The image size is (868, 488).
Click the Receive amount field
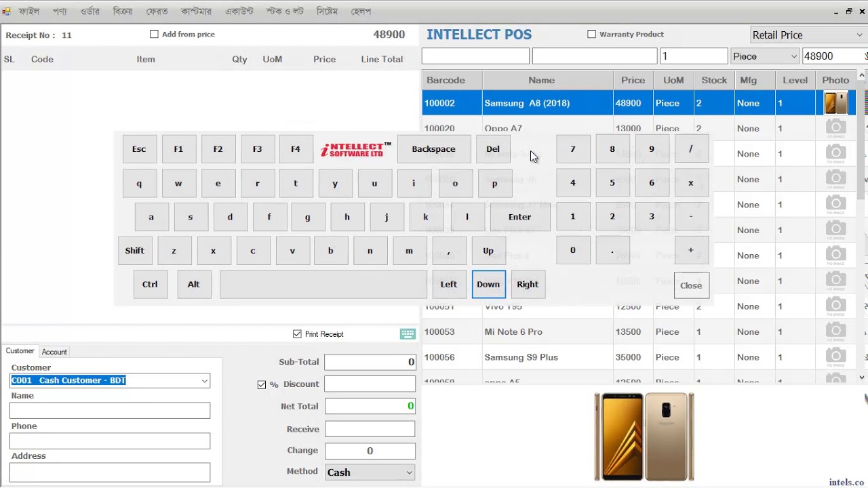pos(370,429)
